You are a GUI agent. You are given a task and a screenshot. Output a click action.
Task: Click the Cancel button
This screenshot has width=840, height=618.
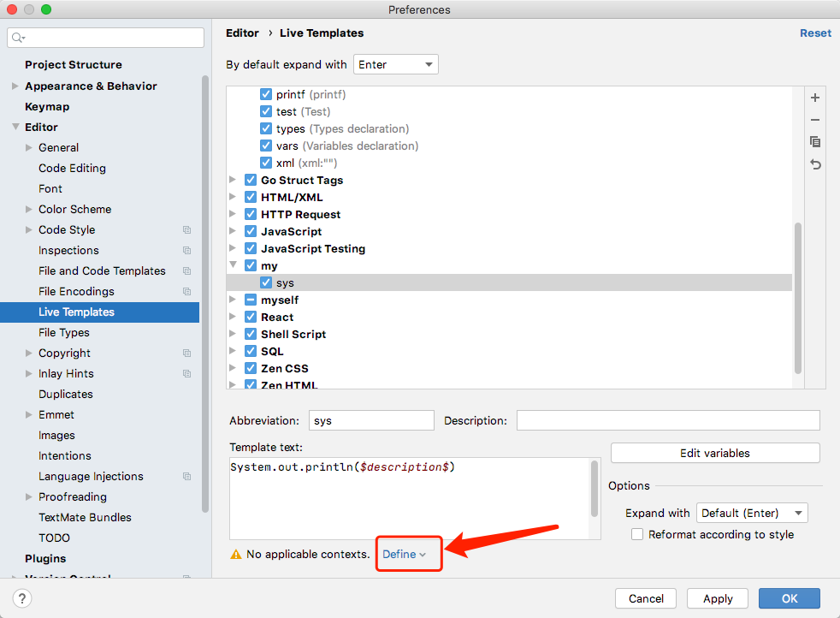[x=646, y=598]
